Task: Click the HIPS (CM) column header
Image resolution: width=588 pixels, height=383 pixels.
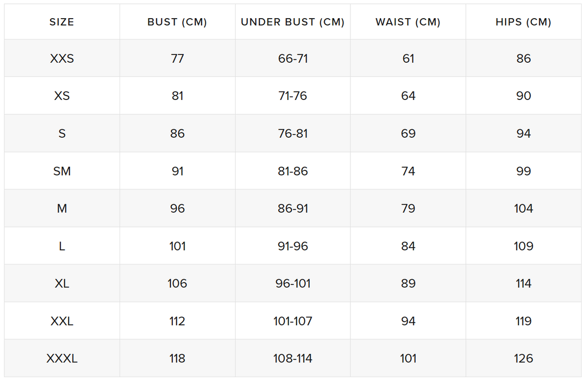Action: [x=523, y=22]
